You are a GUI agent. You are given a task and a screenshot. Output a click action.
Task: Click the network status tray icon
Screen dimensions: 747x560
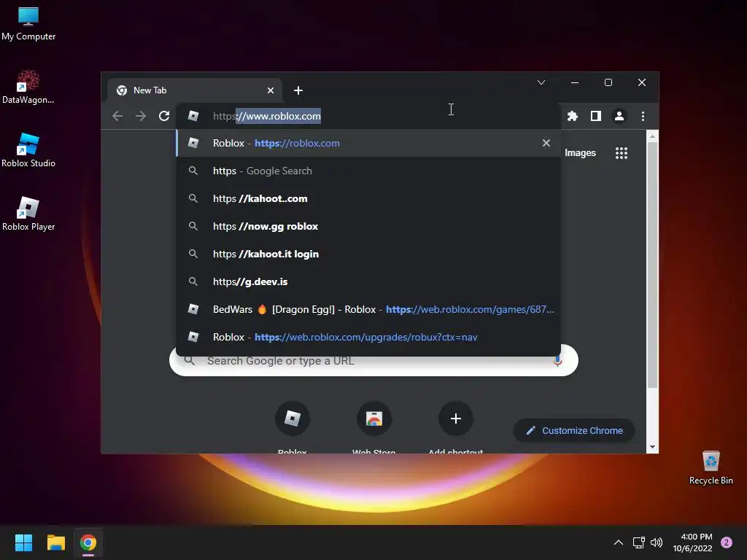(638, 542)
